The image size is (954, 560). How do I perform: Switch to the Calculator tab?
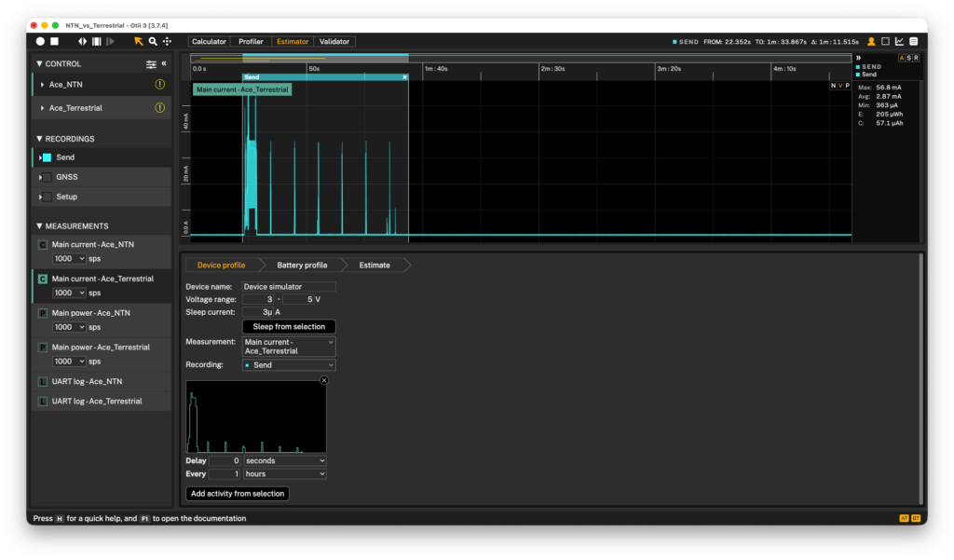209,41
